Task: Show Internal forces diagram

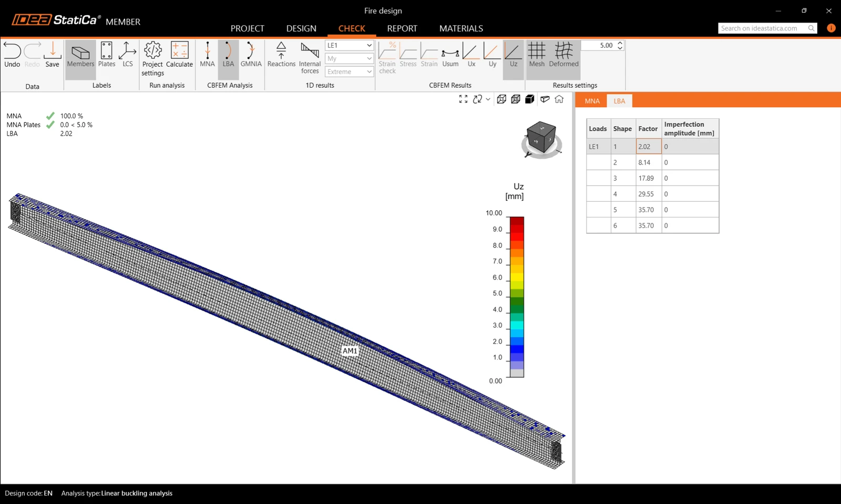Action: [310, 59]
